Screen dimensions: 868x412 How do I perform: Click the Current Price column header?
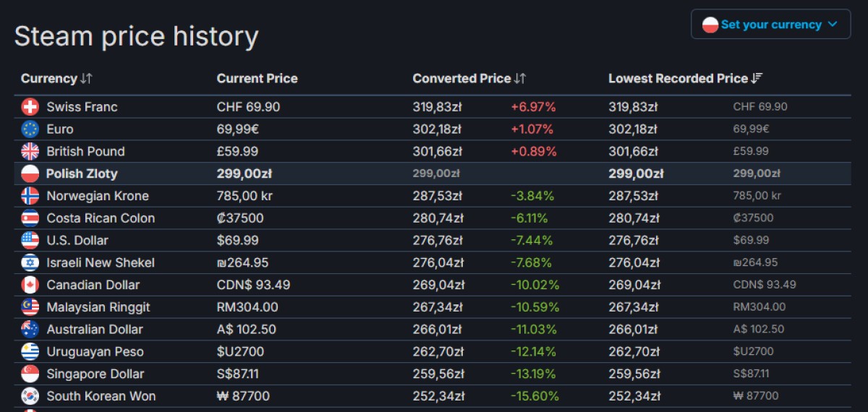pyautogui.click(x=258, y=78)
